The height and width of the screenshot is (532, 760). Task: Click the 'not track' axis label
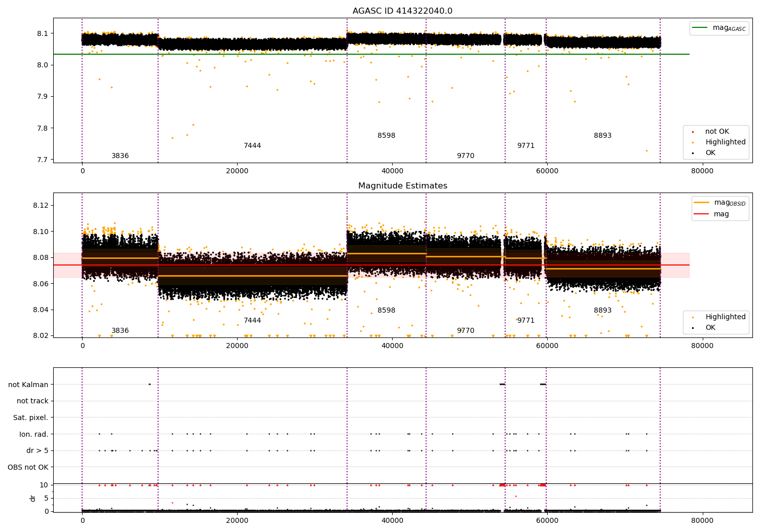(x=32, y=401)
